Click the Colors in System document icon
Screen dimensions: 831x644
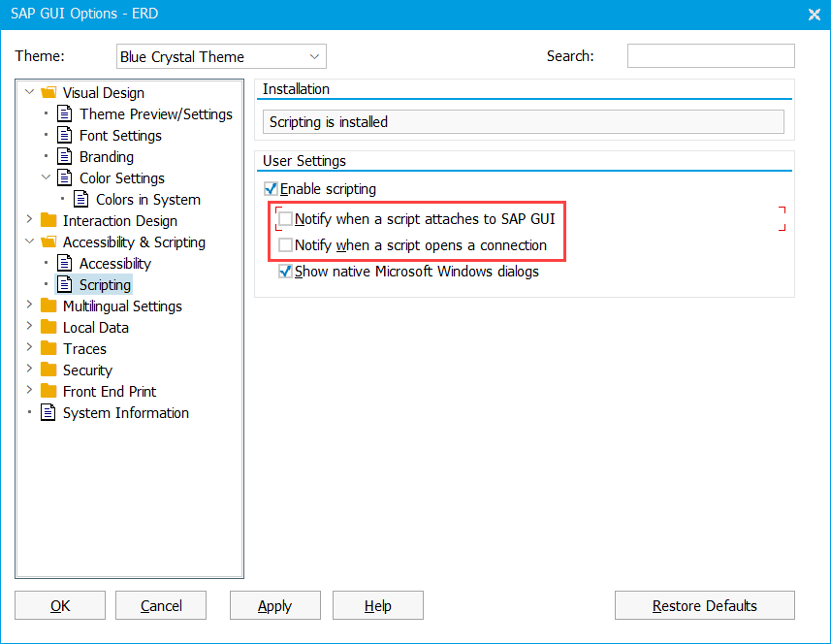click(x=81, y=199)
